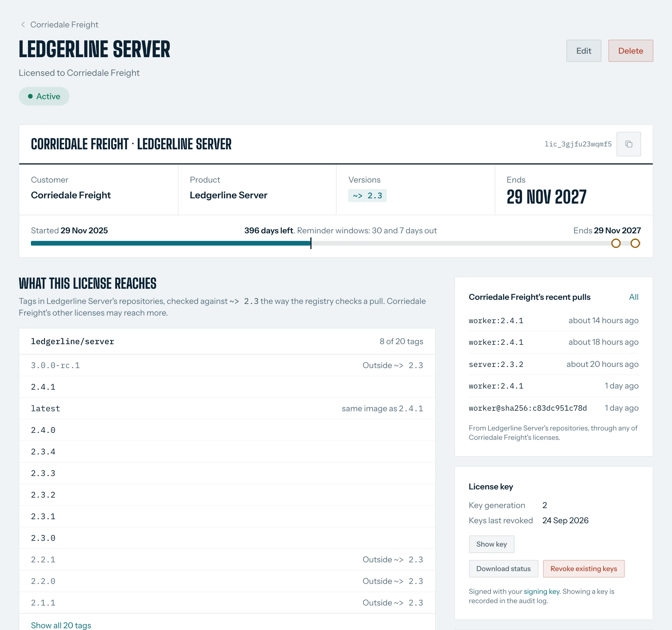Select the 2.2.0 tag row
672x630 pixels.
[x=227, y=581]
